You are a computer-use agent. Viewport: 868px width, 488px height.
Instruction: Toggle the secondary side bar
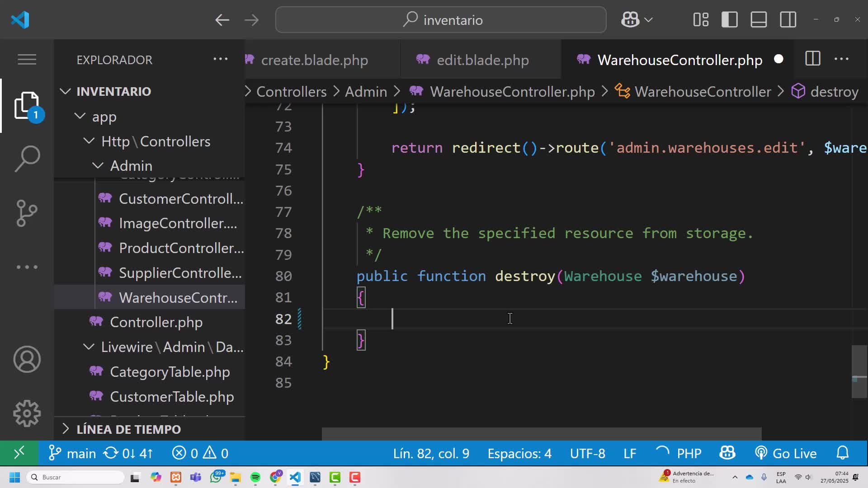[x=788, y=20]
